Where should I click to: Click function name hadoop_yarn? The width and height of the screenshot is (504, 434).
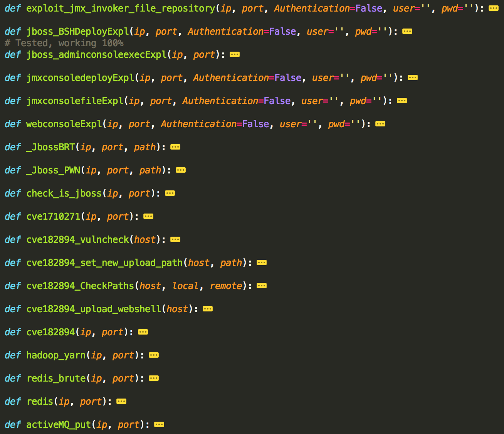click(x=56, y=355)
